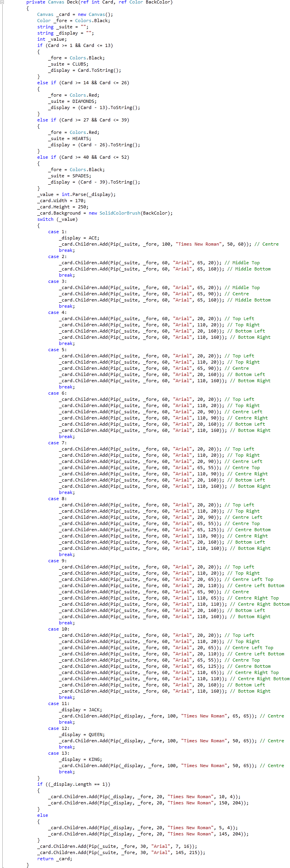Click the '_card.Width = 170;' line
The height and width of the screenshot is (868, 290).
(x=62, y=201)
